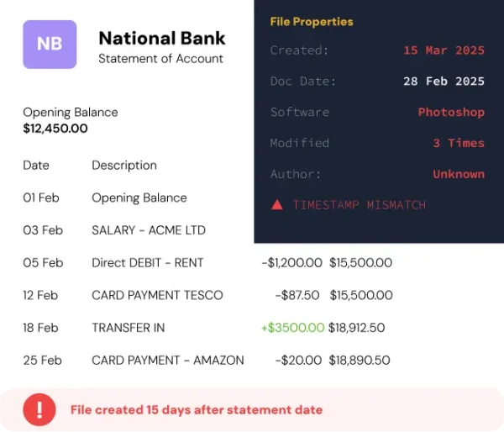Click the file created 15 days alert message
The image size is (504, 432).
[x=197, y=410]
